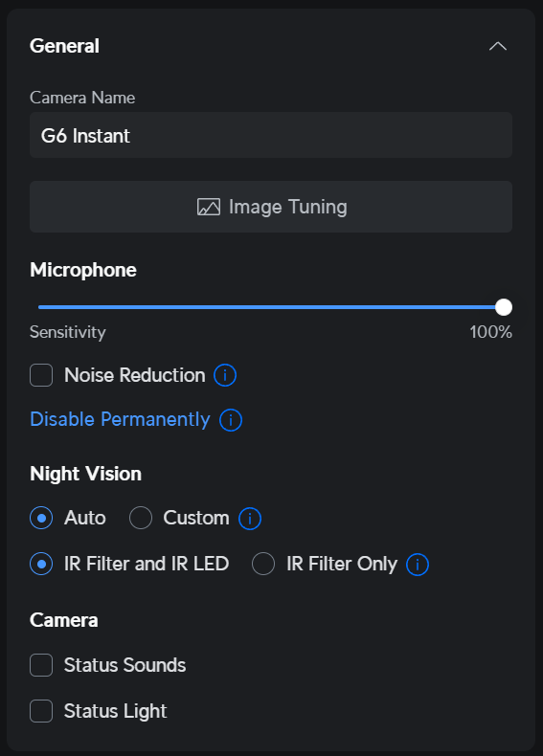Edit the Camera Name field
The width and height of the screenshot is (543, 756).
[271, 136]
